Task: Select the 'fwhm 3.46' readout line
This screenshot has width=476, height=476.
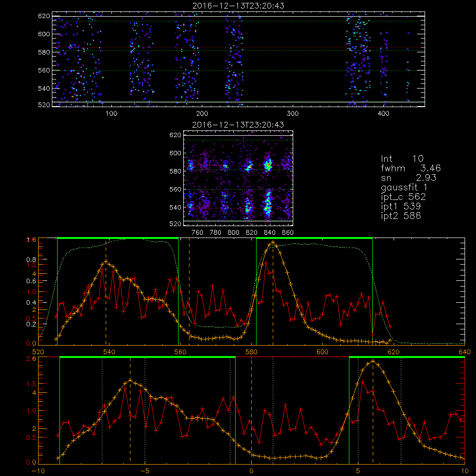Action: (411, 168)
